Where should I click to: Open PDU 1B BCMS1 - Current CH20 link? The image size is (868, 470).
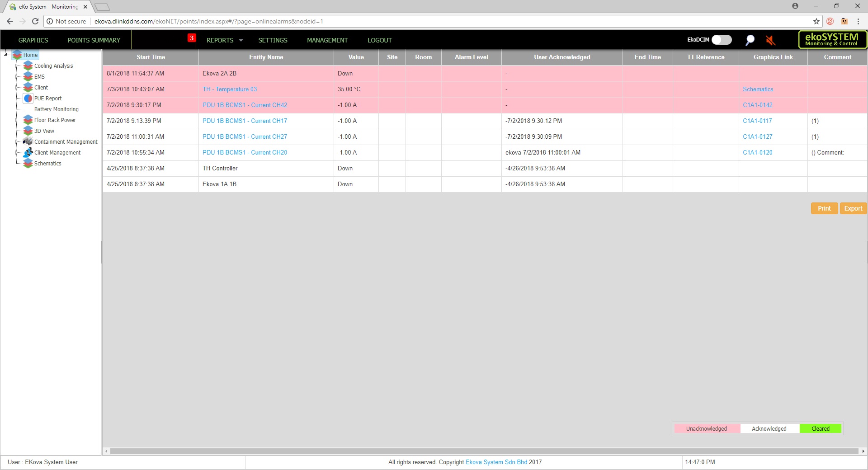pyautogui.click(x=245, y=152)
